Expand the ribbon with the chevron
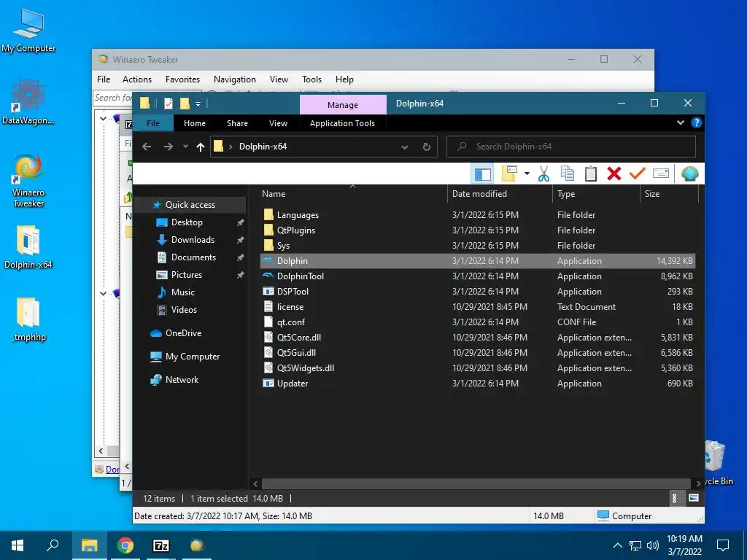This screenshot has width=747, height=560. click(x=681, y=122)
